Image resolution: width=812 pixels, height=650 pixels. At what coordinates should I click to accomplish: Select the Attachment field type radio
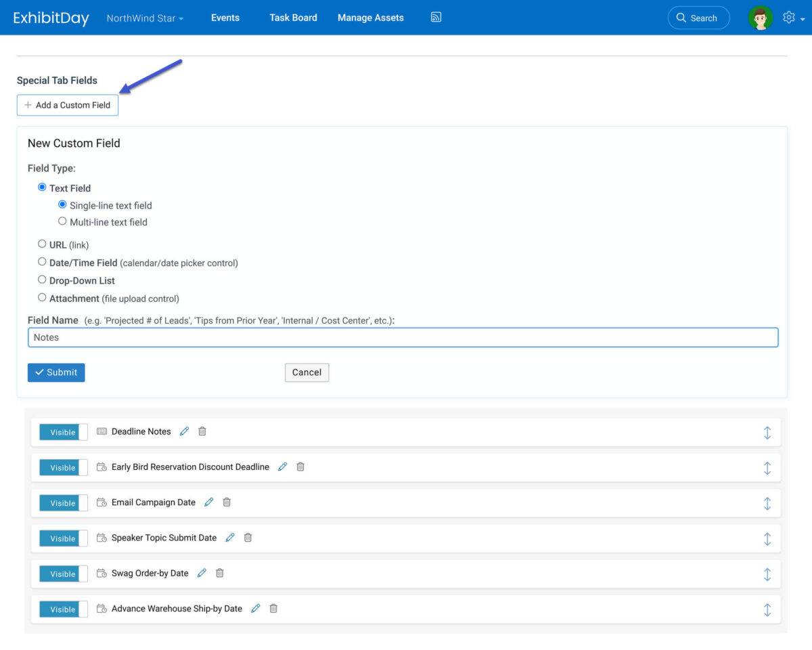pyautogui.click(x=42, y=298)
